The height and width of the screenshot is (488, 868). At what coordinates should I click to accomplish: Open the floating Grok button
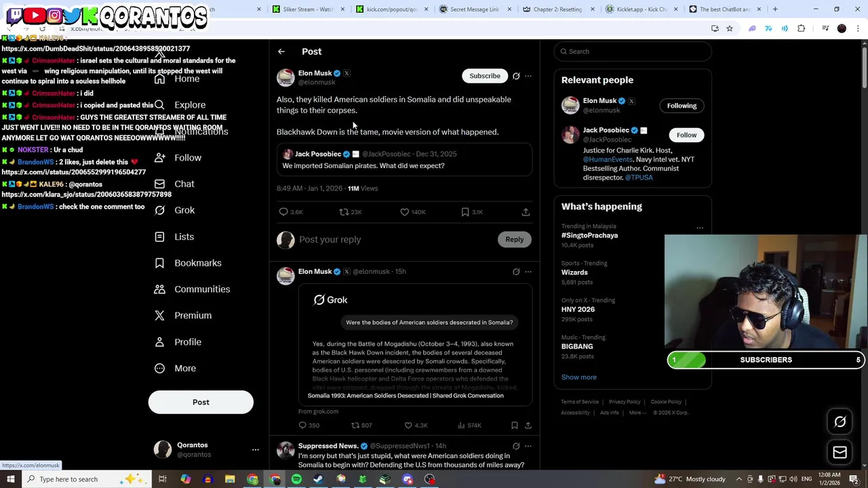[x=840, y=422]
